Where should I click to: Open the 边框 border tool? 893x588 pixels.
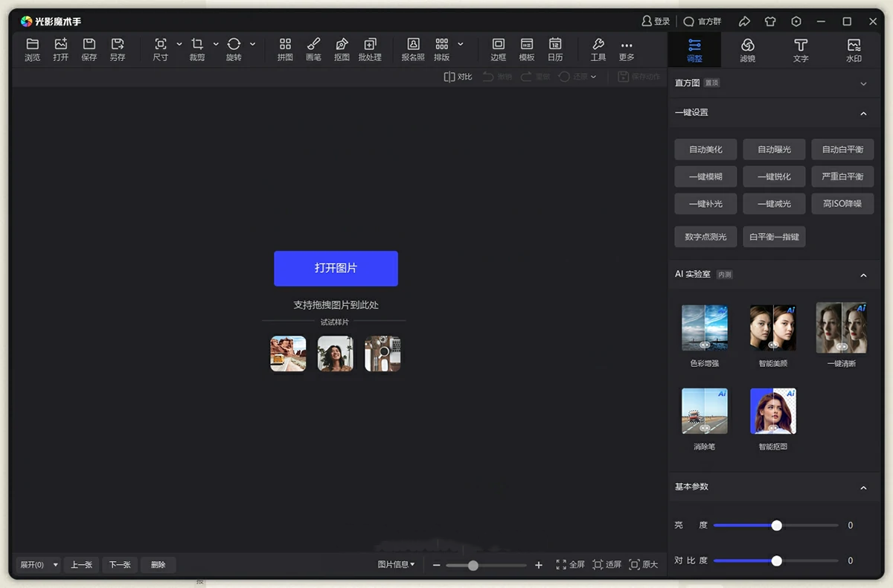click(499, 50)
